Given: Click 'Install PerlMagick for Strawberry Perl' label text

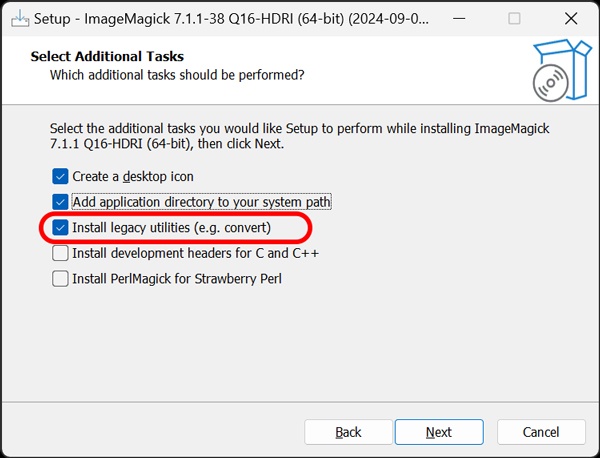Looking at the screenshot, I should 177,279.
